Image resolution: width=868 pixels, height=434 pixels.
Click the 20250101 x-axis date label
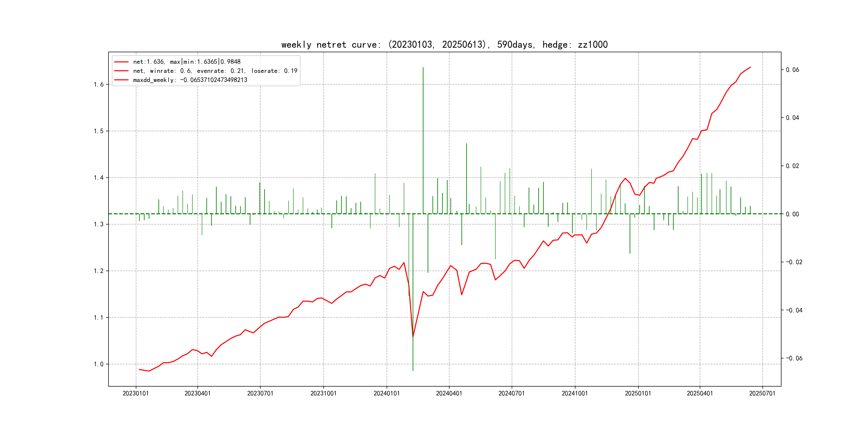point(638,393)
